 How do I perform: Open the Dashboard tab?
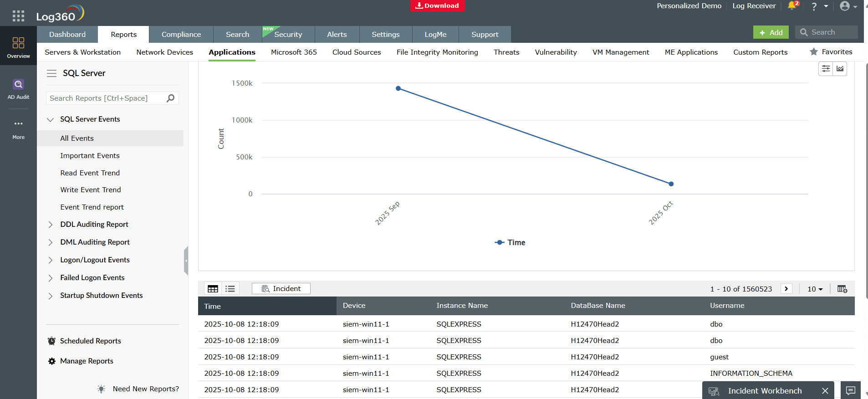click(67, 34)
